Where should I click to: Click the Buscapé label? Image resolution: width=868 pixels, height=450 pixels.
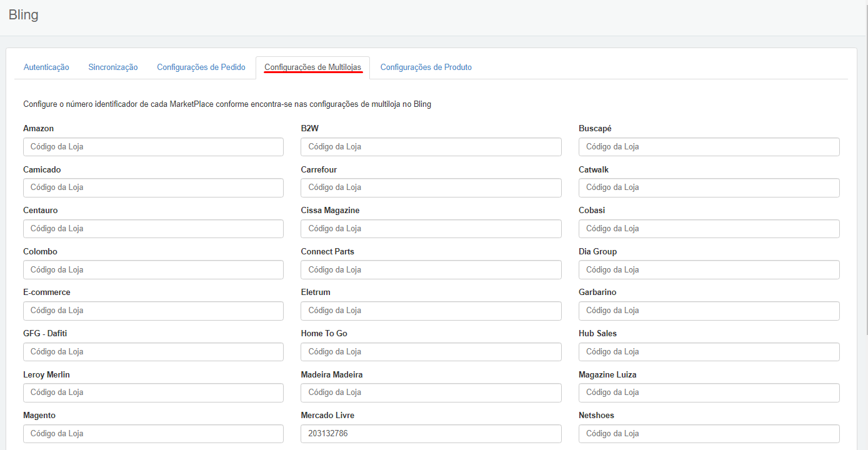[x=595, y=128]
